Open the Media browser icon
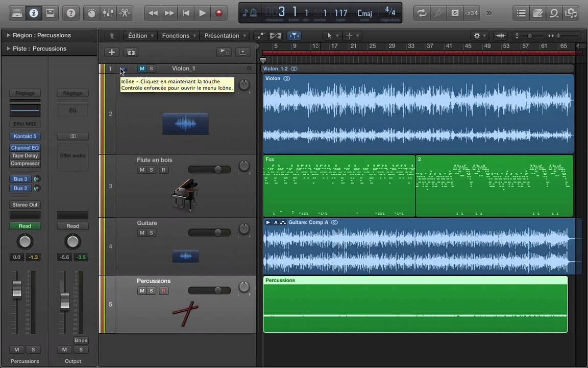The image size is (588, 368). coord(570,13)
